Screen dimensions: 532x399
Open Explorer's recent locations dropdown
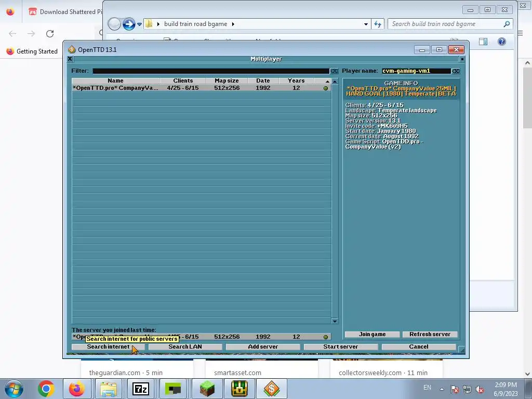139,24
